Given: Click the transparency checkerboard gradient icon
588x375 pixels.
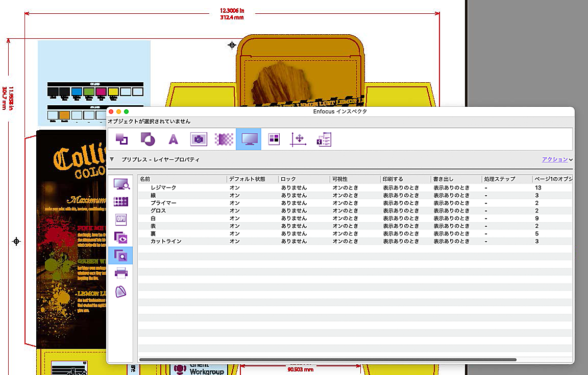Looking at the screenshot, I should (x=224, y=139).
